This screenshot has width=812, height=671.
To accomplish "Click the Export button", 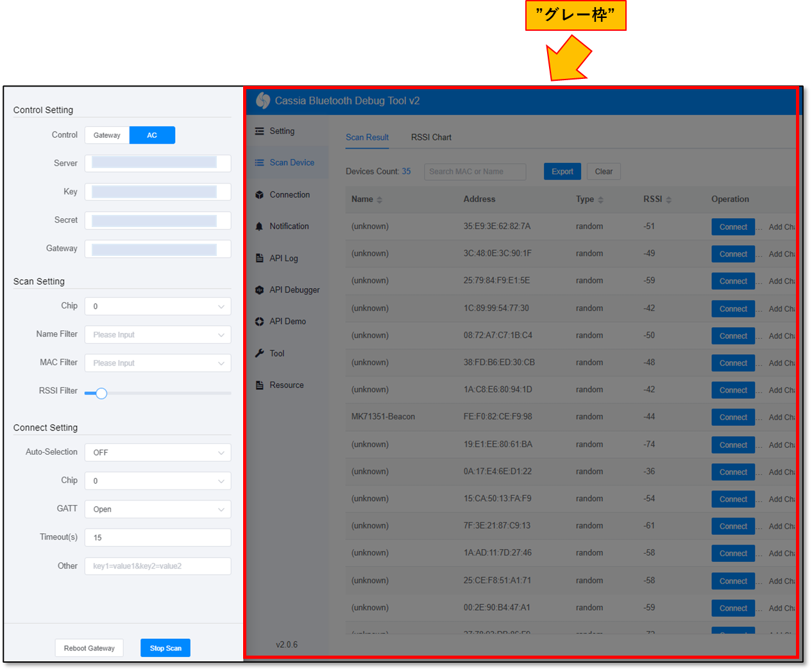I will coord(562,172).
